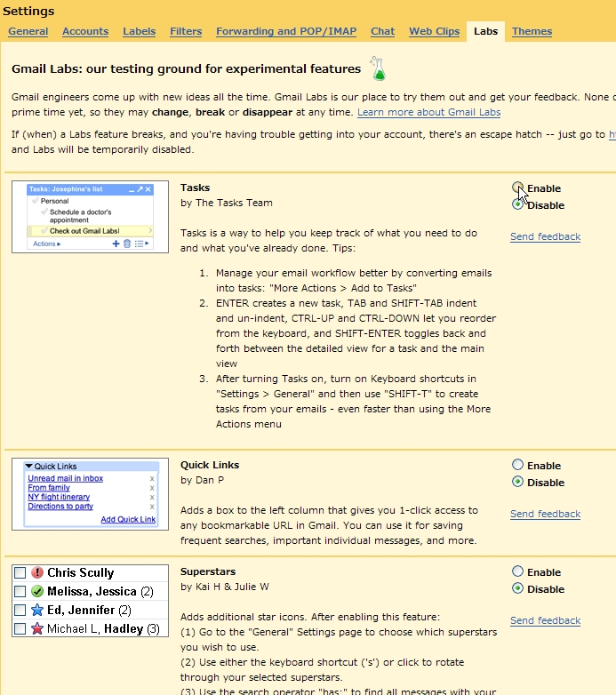Screen dimensions: 616x695
Task: Select Disable for the Tasks feature
Action: 517,204
